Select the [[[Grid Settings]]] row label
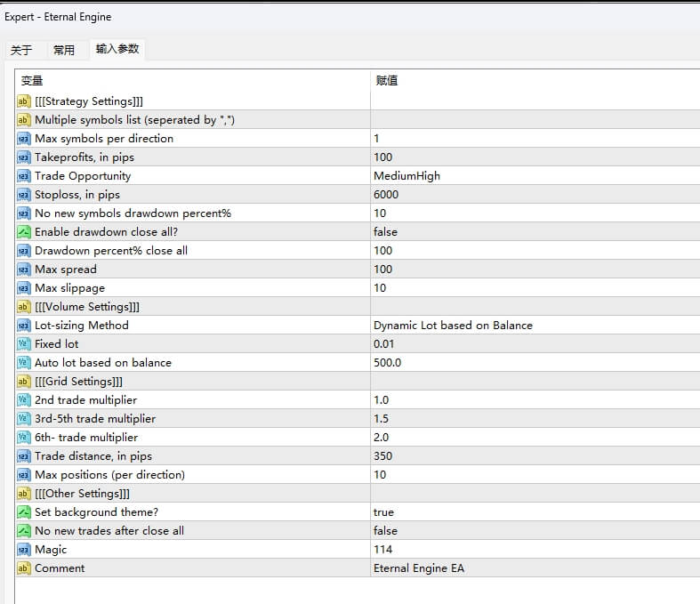 tap(78, 382)
